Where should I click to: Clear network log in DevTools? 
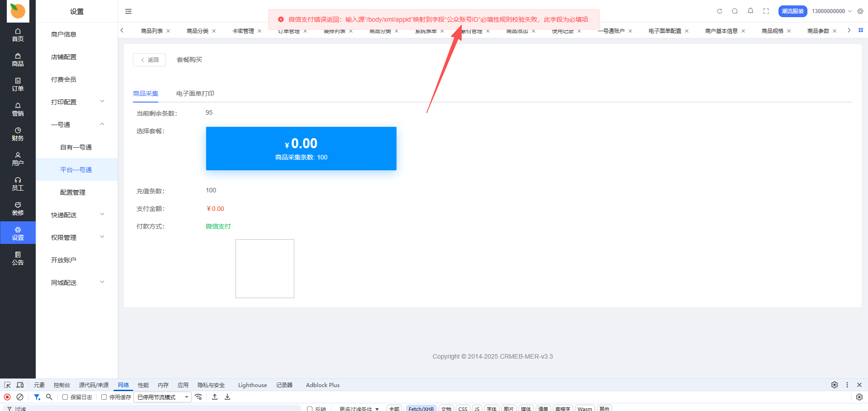(x=20, y=397)
